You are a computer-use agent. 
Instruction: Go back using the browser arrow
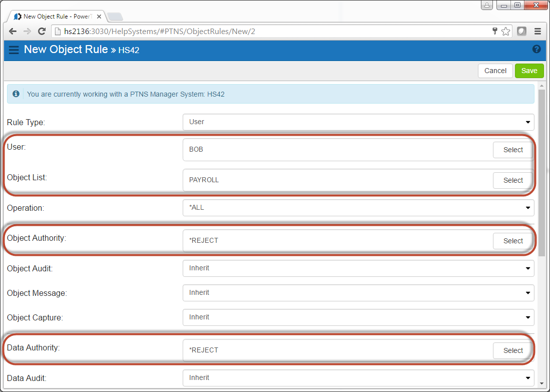coord(13,31)
